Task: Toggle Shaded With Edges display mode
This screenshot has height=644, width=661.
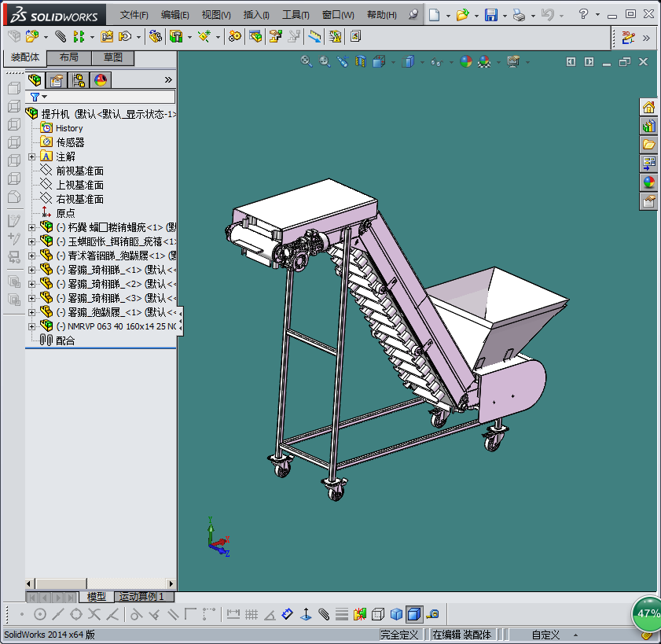Action: point(414,614)
